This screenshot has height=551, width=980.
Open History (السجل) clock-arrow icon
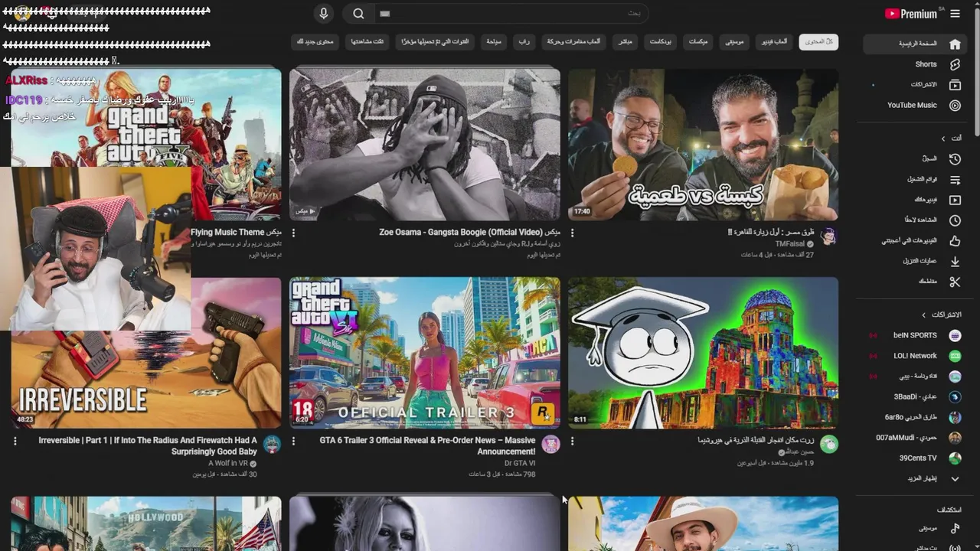coord(955,158)
